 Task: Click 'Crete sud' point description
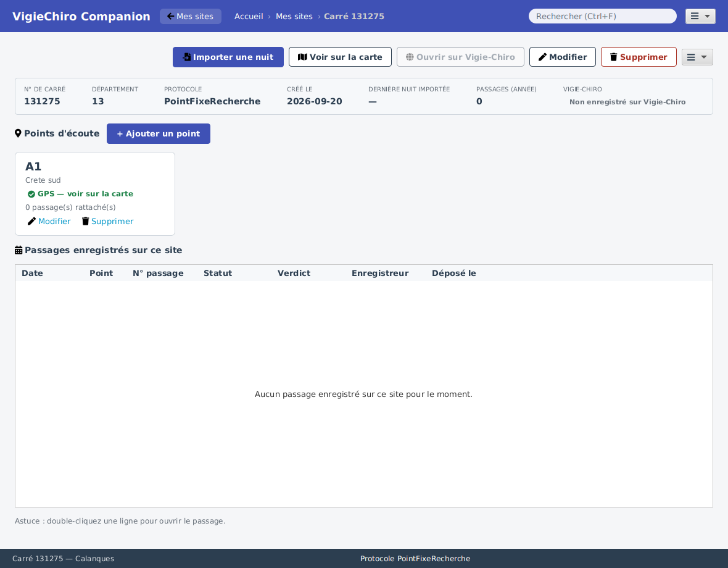43,180
